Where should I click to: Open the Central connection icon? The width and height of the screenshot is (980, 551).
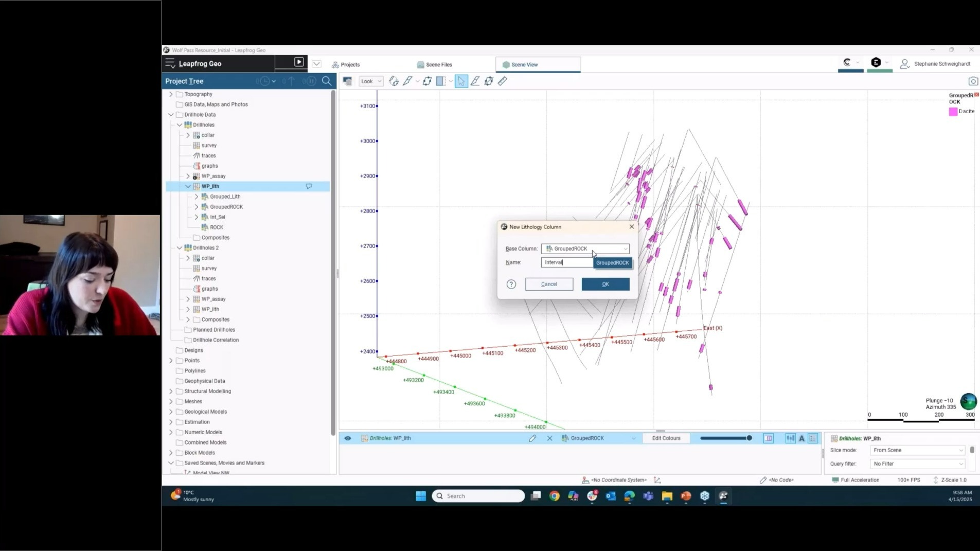(x=847, y=62)
